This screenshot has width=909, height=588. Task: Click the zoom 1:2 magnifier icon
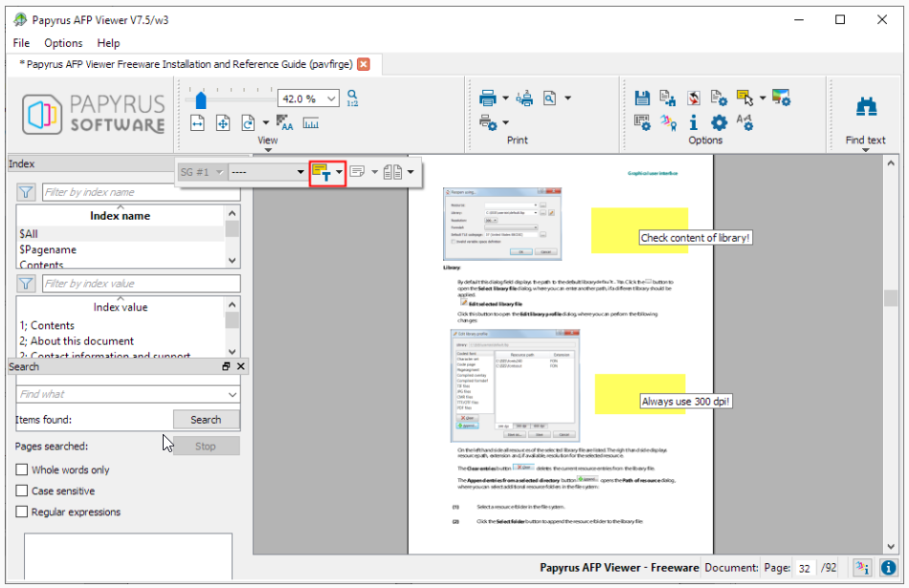tap(352, 98)
